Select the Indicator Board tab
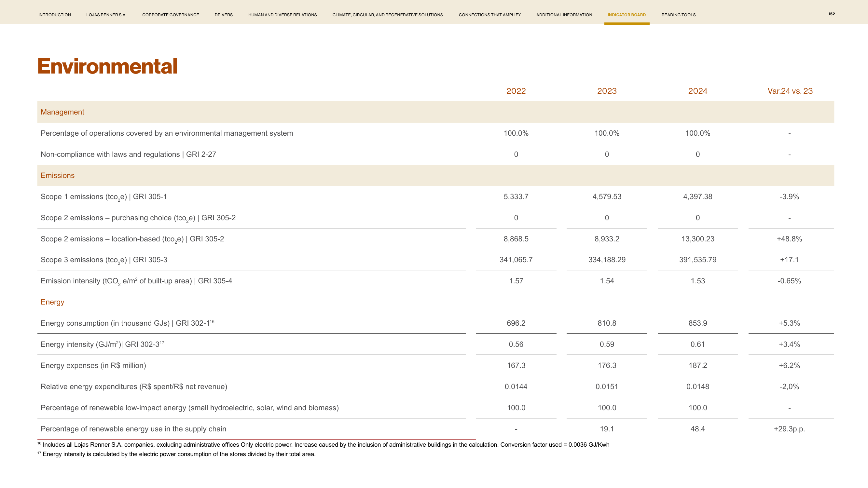Screen dimensions: 868x488 coord(627,15)
